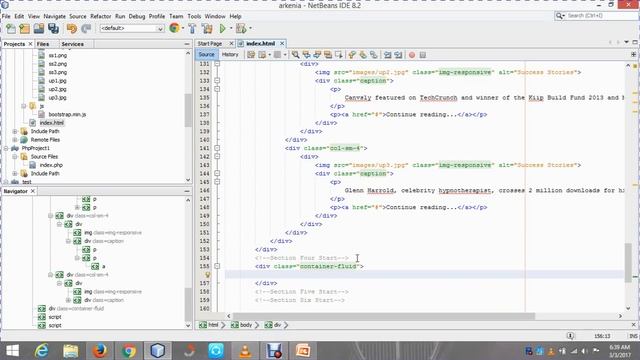Click the Projects panel vertical scrollbar

pyautogui.click(x=188, y=110)
